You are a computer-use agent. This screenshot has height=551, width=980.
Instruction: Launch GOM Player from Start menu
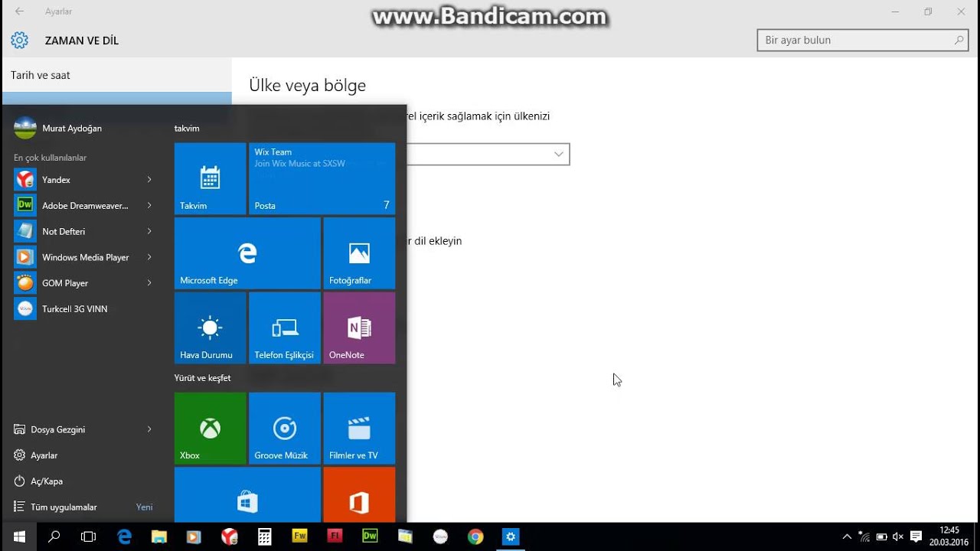pyautogui.click(x=83, y=283)
